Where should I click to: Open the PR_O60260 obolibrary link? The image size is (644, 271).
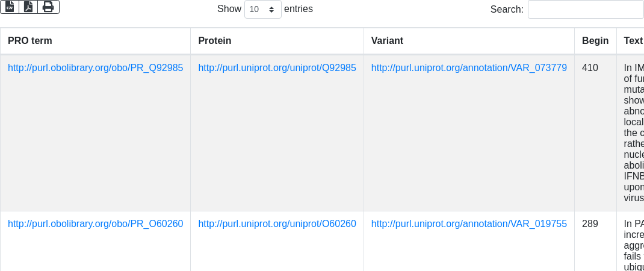95,224
